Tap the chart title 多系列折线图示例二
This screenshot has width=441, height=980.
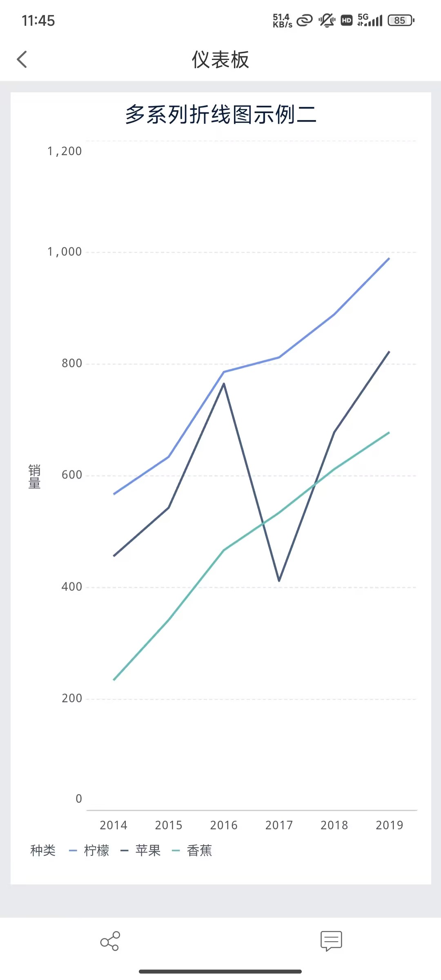pyautogui.click(x=220, y=114)
